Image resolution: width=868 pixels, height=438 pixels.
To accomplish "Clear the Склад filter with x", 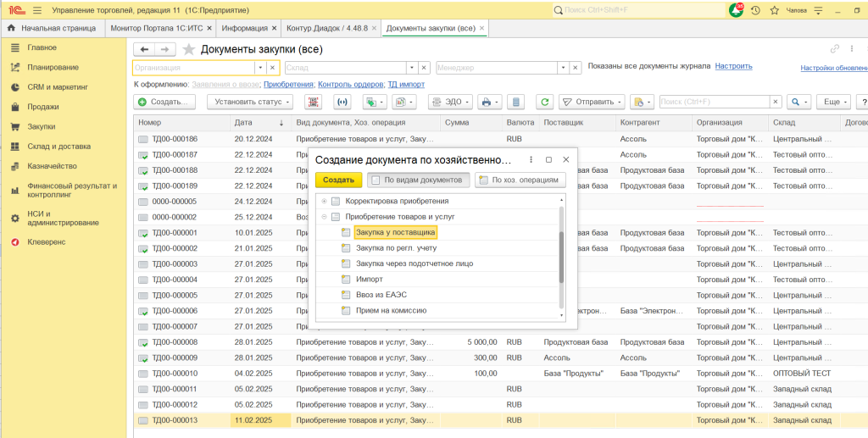I will click(x=424, y=68).
